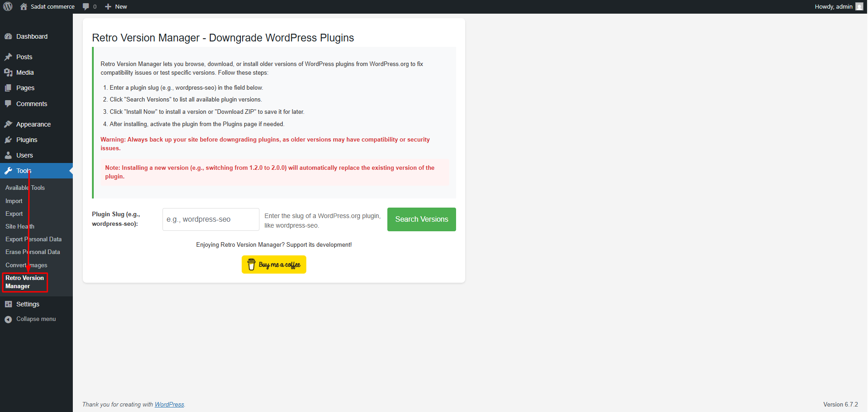Open the WordPress footer link
868x412 pixels.
tap(169, 404)
